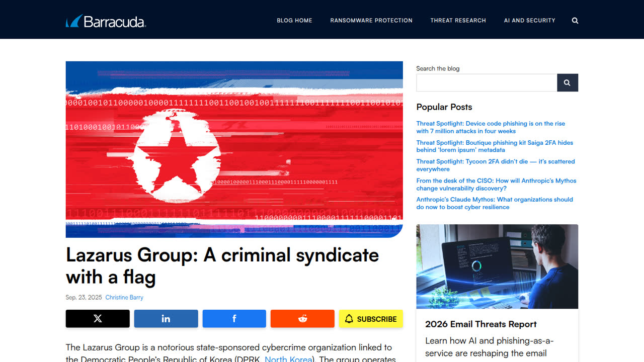
Task: Open Threat Research menu item
Action: tap(458, 21)
